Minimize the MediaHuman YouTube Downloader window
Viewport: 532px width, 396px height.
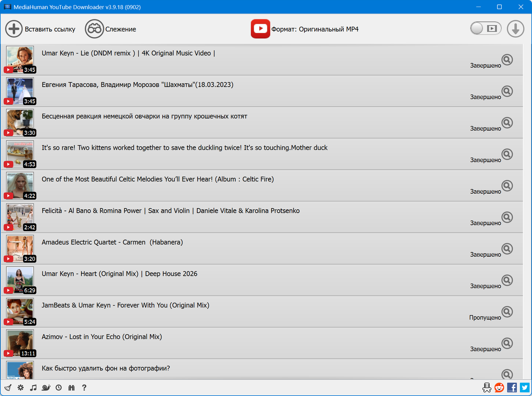[x=478, y=7]
